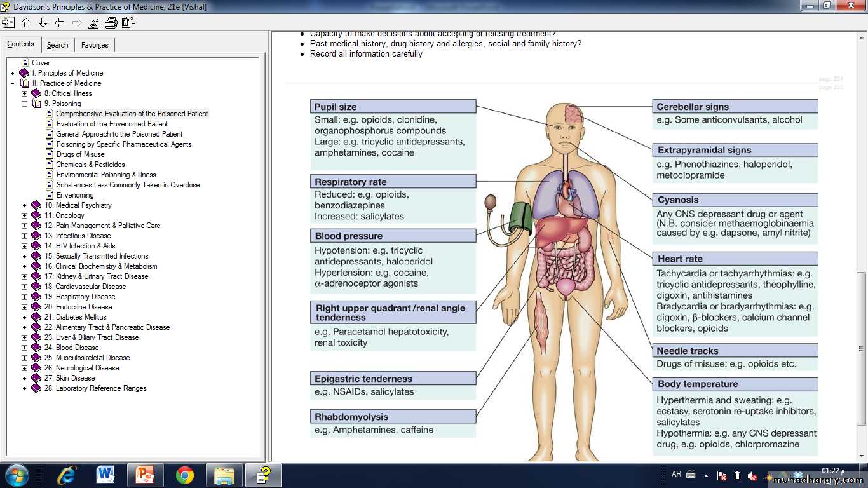Viewport: 868px width, 488px height.
Task: Open Chemicals & Pesticides topic
Action: [90, 165]
